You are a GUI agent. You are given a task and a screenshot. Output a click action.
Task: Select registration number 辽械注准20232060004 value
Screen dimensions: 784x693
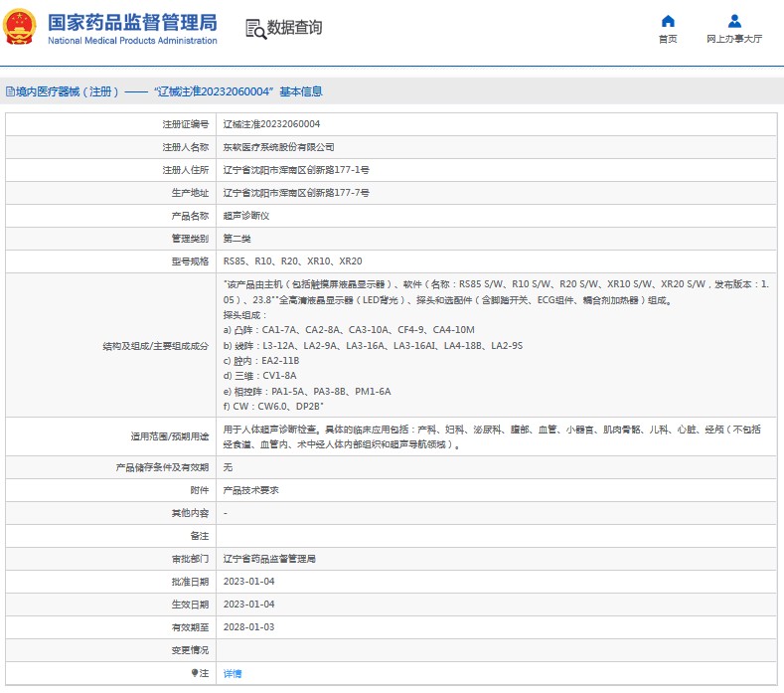(271, 124)
